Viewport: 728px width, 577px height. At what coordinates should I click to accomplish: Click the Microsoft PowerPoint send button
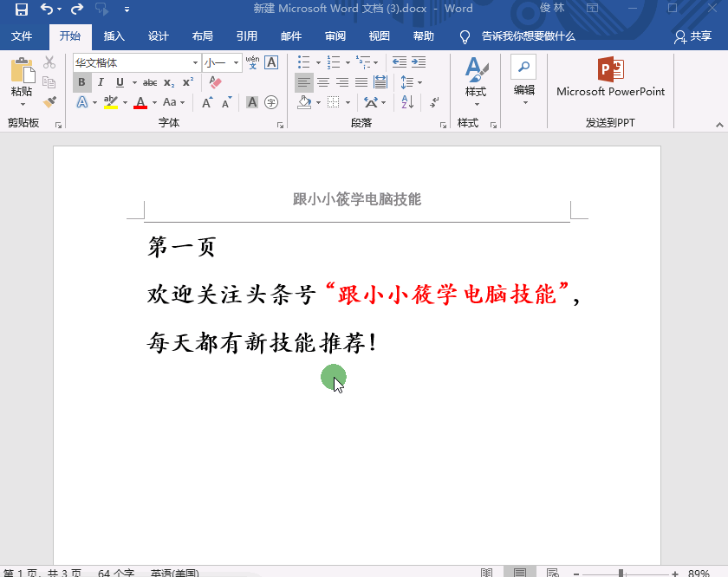tap(610, 77)
